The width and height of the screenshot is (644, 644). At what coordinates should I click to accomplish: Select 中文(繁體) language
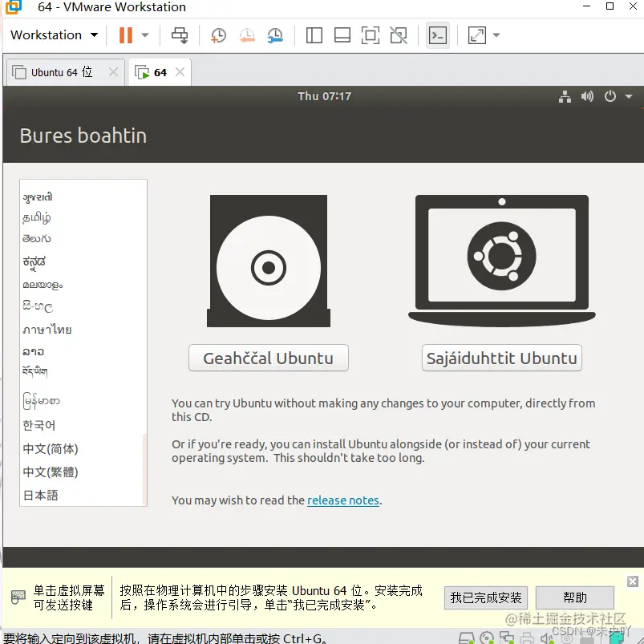[x=50, y=472]
